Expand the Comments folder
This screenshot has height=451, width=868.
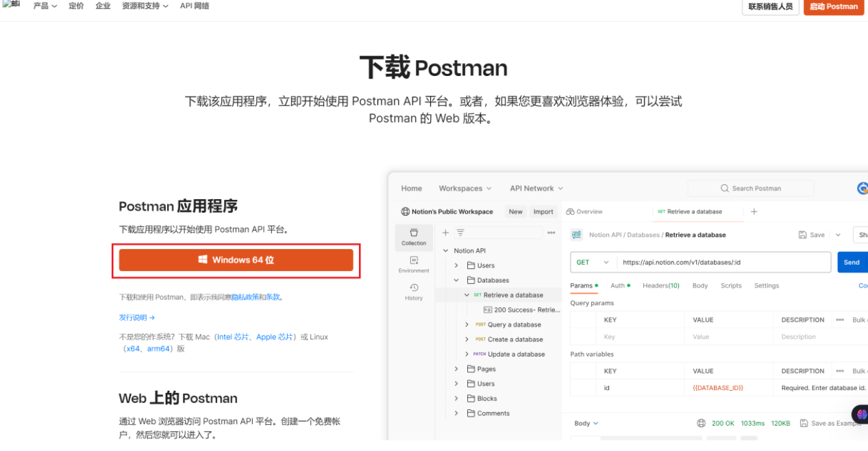point(456,413)
